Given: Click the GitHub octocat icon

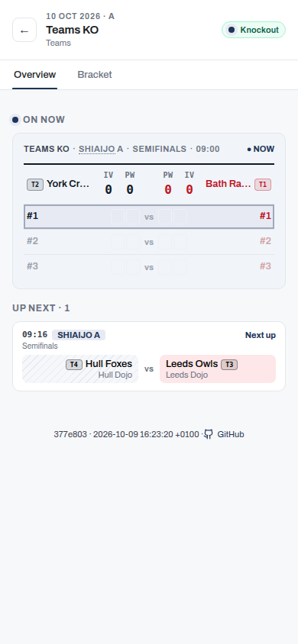Looking at the screenshot, I should [209, 434].
